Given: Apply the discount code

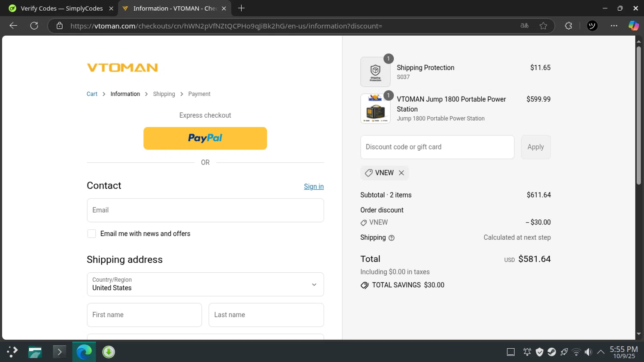Looking at the screenshot, I should (x=536, y=147).
